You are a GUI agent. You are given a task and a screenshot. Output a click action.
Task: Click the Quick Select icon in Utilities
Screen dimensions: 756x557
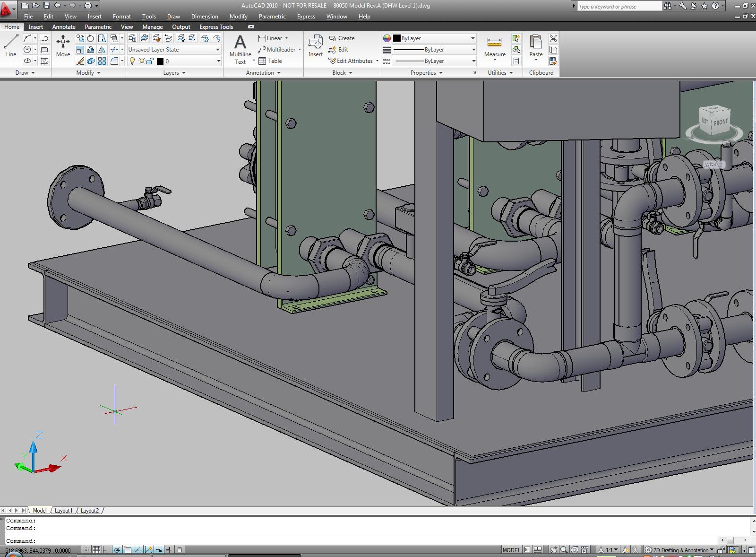coord(516,38)
